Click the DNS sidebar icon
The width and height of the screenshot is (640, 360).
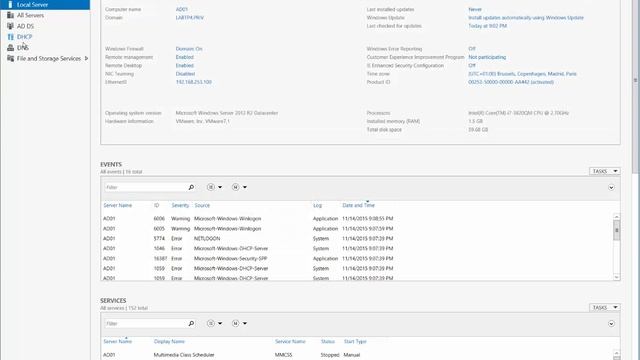click(10, 48)
